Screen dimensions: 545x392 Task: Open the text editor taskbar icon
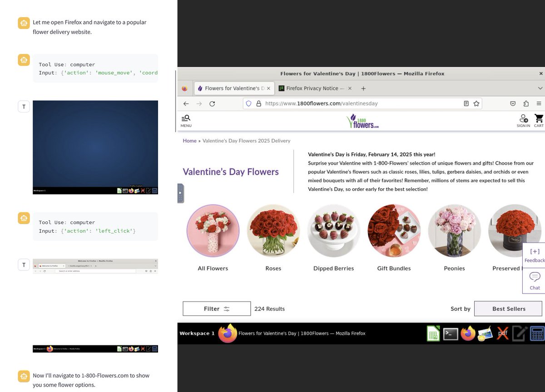coord(520,333)
